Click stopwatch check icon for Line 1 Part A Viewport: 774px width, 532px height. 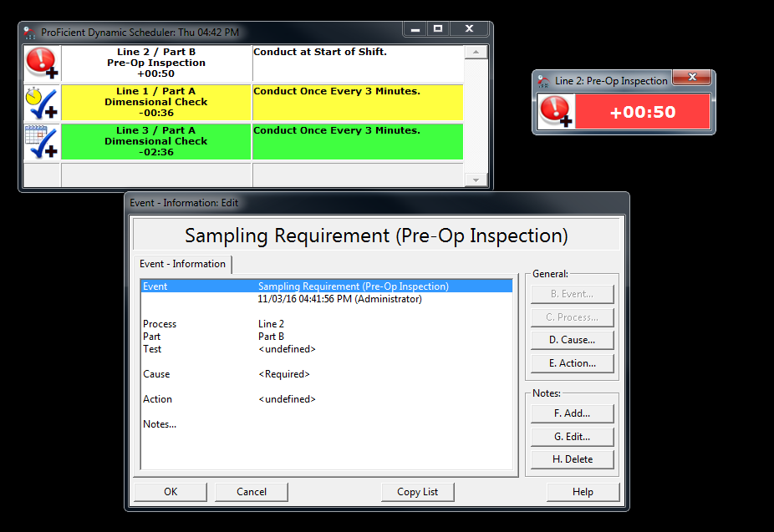[x=42, y=103]
